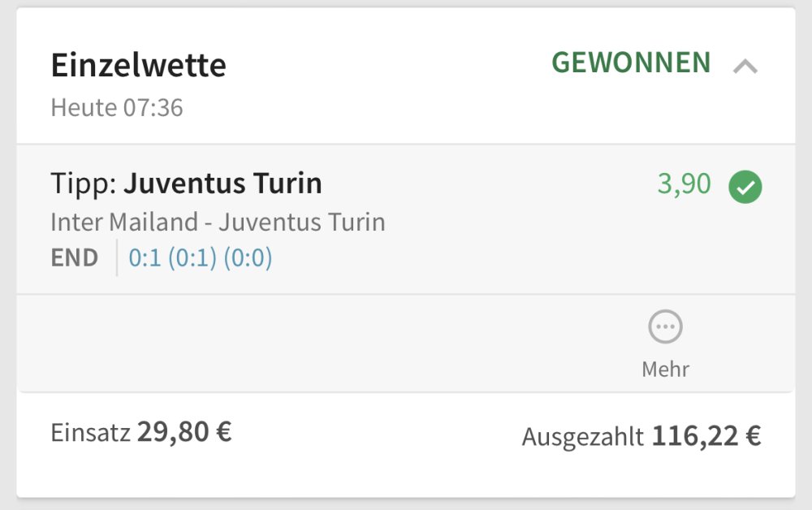Click the middle (0:1) score bracket
The height and width of the screenshot is (510, 812).
coord(192,258)
